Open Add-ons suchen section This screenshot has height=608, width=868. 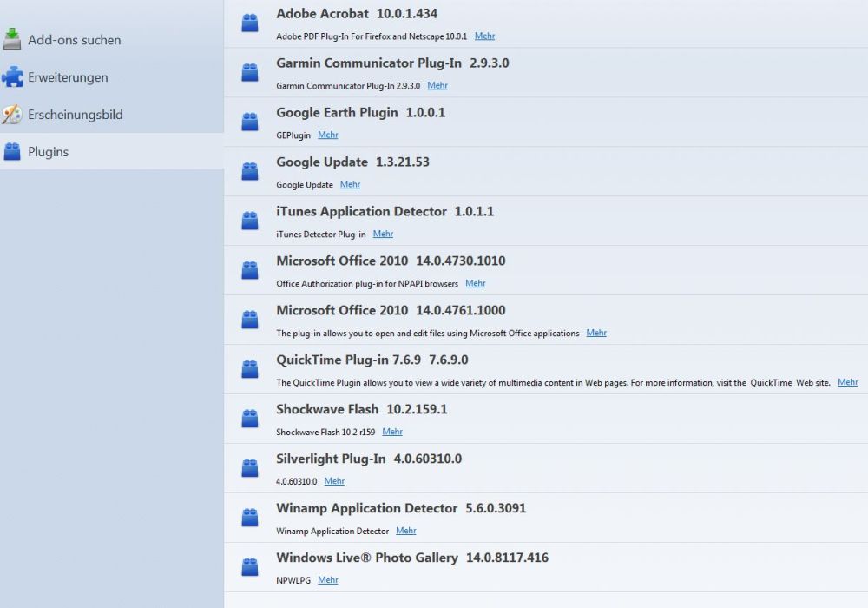pyautogui.click(x=74, y=40)
